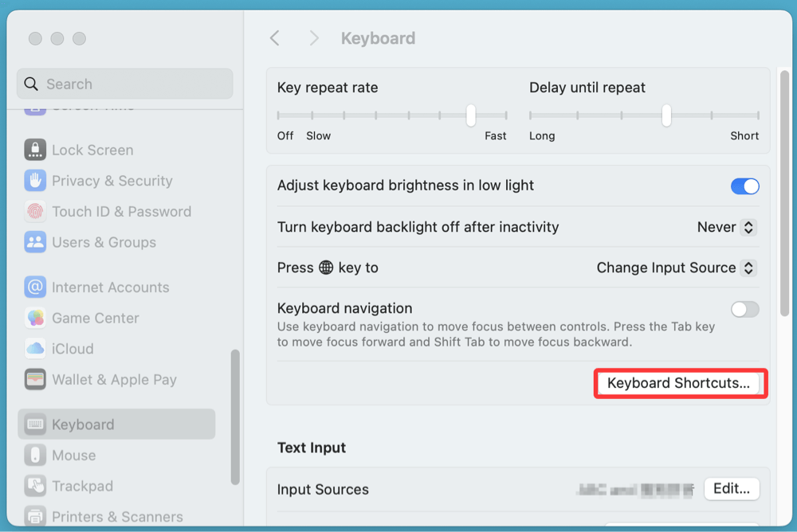The height and width of the screenshot is (532, 797).
Task: Click the sidebar Search field
Action: coord(125,84)
